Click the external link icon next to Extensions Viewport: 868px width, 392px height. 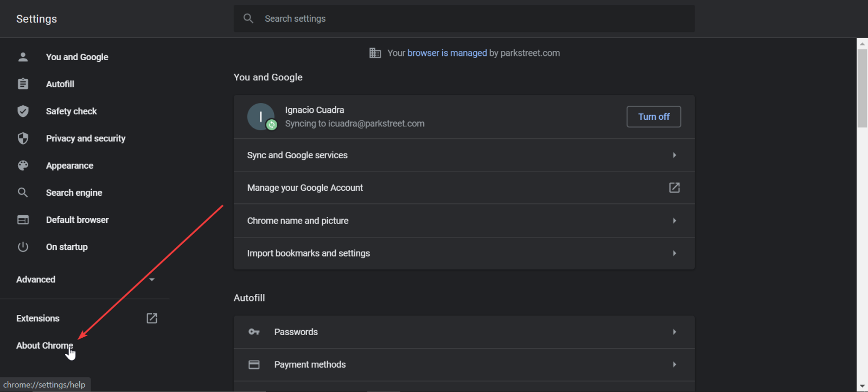click(152, 318)
